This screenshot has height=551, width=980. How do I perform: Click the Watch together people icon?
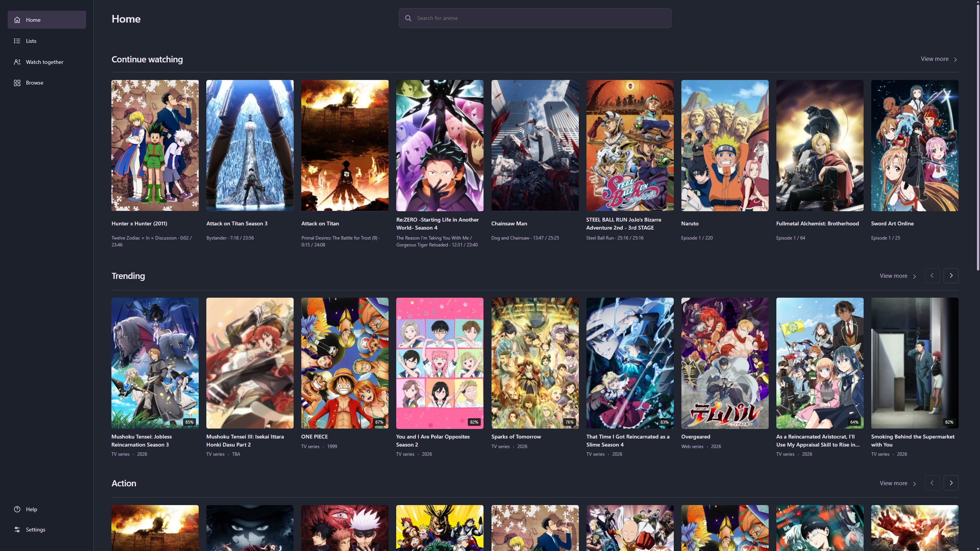coord(17,62)
